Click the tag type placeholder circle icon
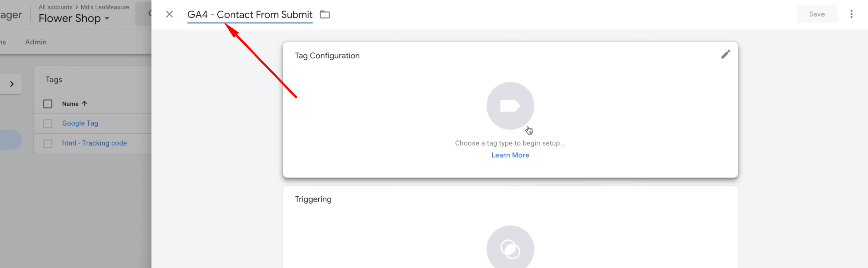Image resolution: width=868 pixels, height=268 pixels. [x=510, y=106]
